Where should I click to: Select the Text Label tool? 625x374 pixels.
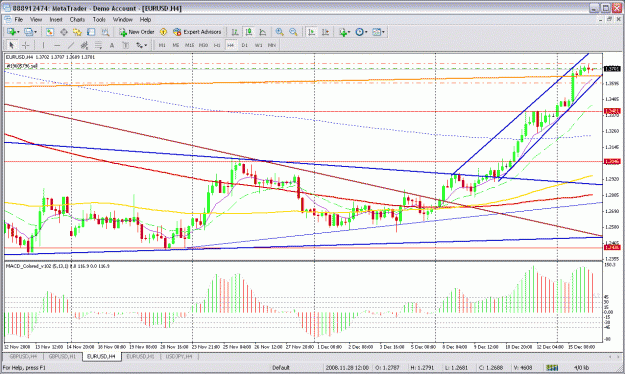coord(126,45)
